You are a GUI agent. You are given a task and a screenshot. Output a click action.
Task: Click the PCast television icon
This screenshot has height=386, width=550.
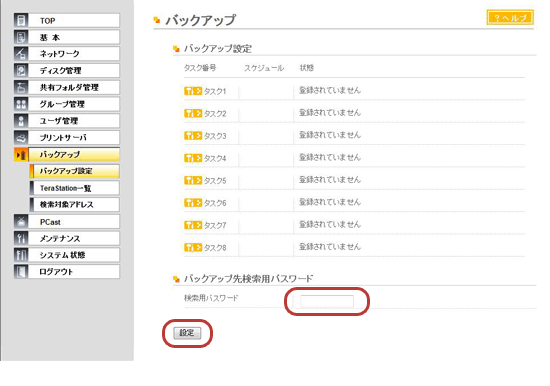coord(21,222)
